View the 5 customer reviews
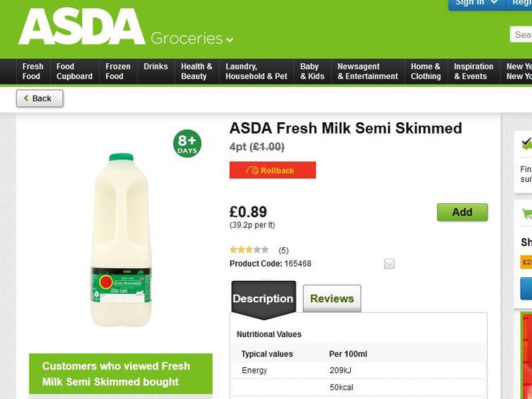The width and height of the screenshot is (532, 399). click(283, 250)
